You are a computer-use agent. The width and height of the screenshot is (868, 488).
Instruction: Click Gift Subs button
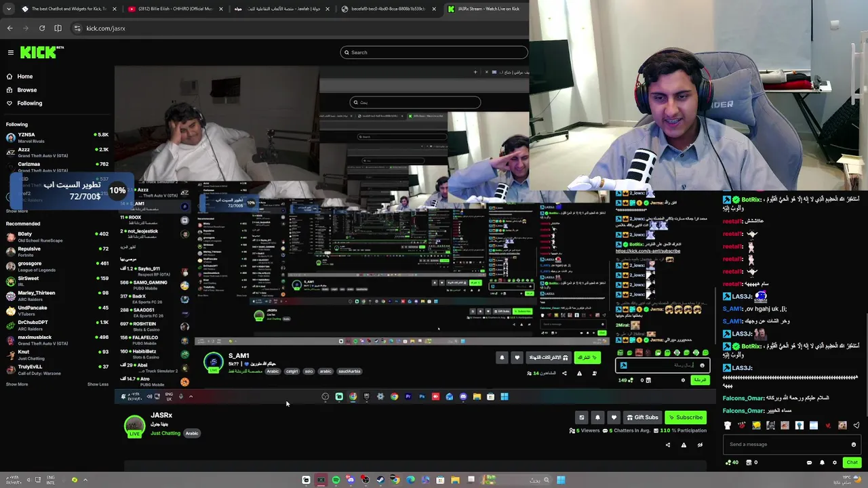click(x=642, y=418)
